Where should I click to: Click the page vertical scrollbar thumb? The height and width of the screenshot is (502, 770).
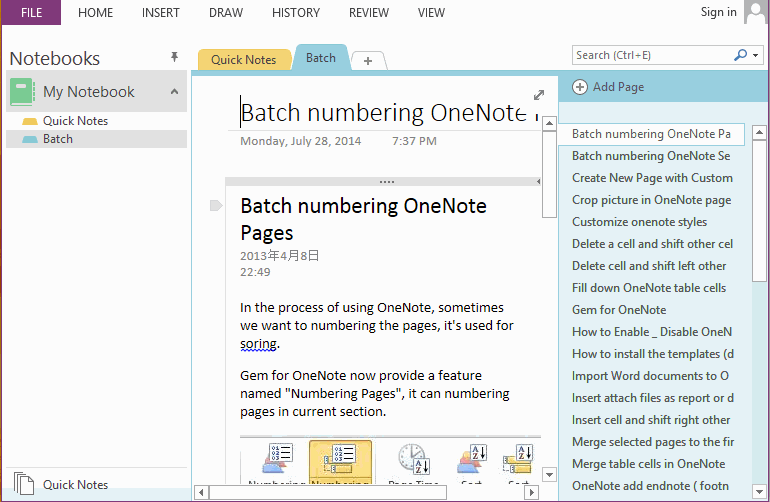549,174
